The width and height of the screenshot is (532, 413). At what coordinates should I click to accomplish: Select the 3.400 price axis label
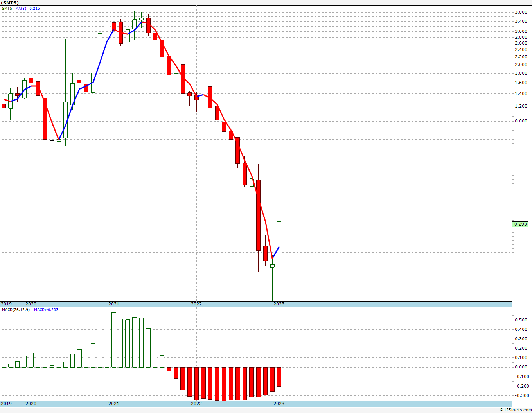tap(520, 21)
